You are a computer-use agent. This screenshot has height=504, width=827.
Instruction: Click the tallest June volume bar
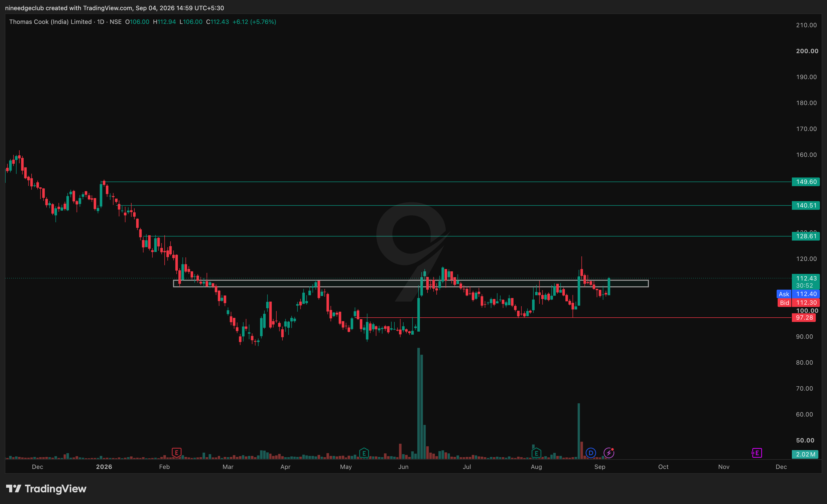(419, 403)
